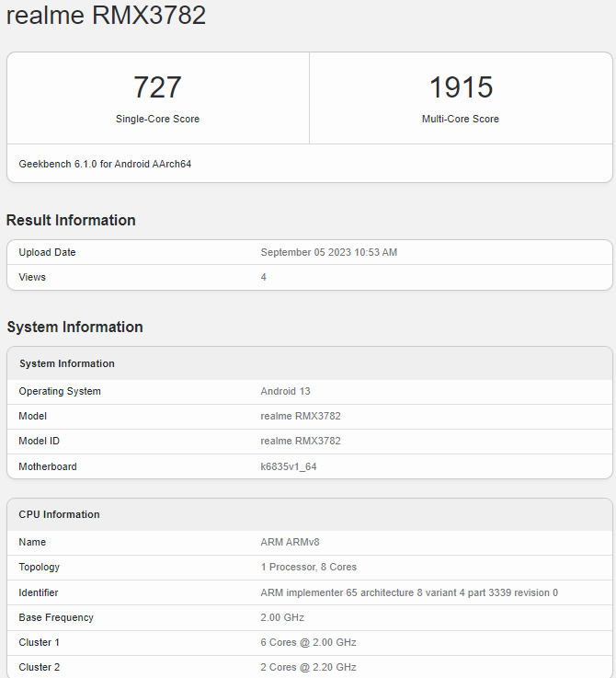Click the Cluster 2 value 2 Cores @ 2.20 GHz

click(x=308, y=667)
